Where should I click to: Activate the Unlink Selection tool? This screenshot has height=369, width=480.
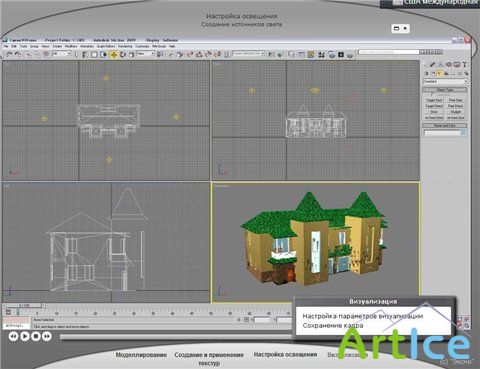coord(37,54)
